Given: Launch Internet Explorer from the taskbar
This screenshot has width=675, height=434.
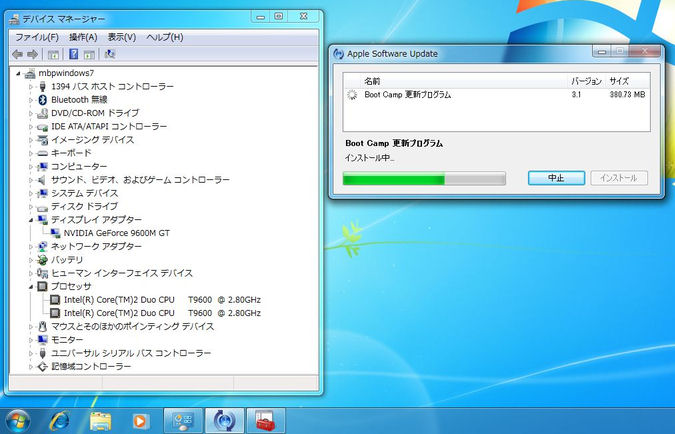Looking at the screenshot, I should pyautogui.click(x=59, y=421).
